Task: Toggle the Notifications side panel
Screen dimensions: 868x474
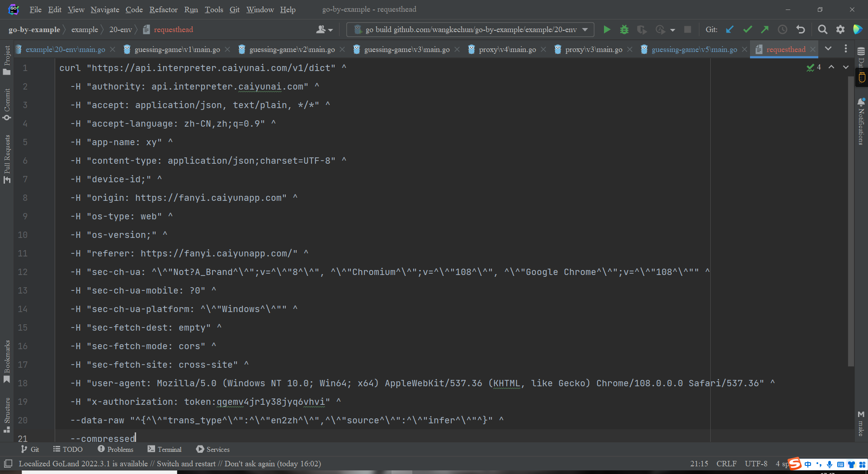Action: click(861, 121)
